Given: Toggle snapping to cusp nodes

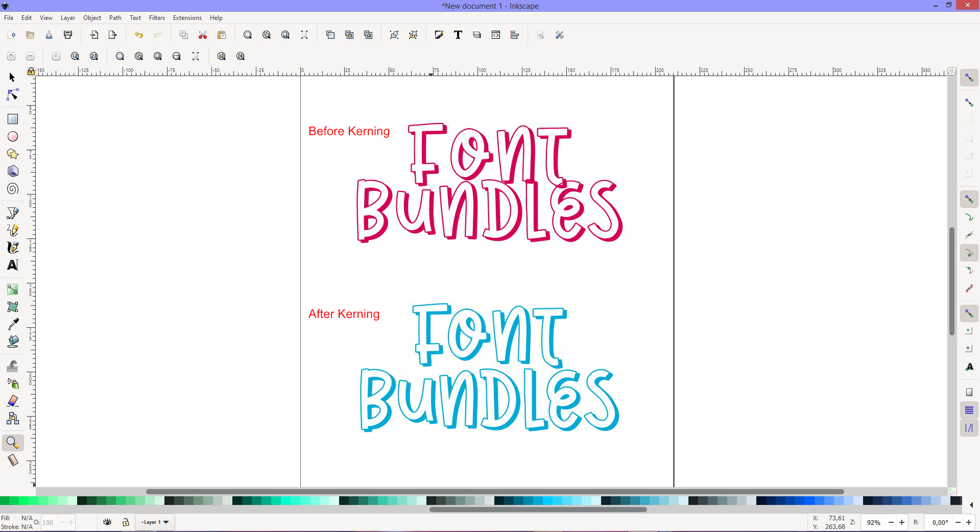Looking at the screenshot, I should point(969,253).
